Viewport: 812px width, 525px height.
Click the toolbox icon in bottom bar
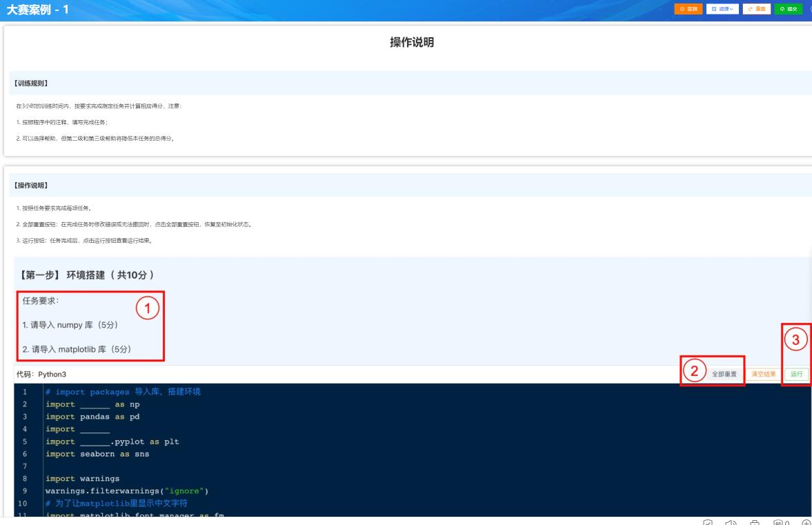[x=755, y=522]
